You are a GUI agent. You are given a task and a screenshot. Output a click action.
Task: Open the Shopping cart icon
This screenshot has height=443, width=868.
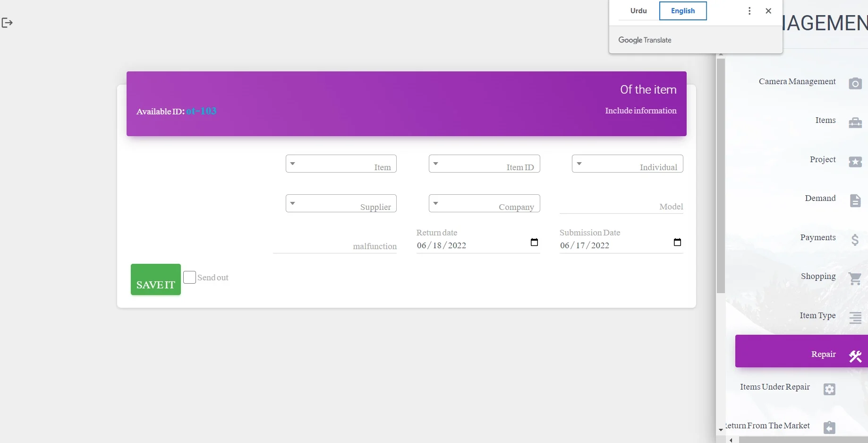click(x=855, y=278)
